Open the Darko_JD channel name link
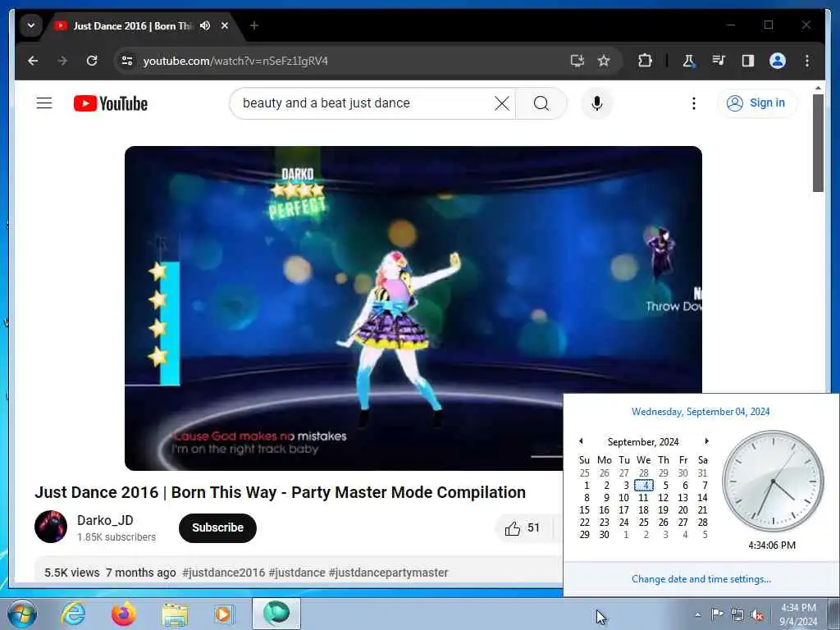The width and height of the screenshot is (840, 630). pos(105,520)
